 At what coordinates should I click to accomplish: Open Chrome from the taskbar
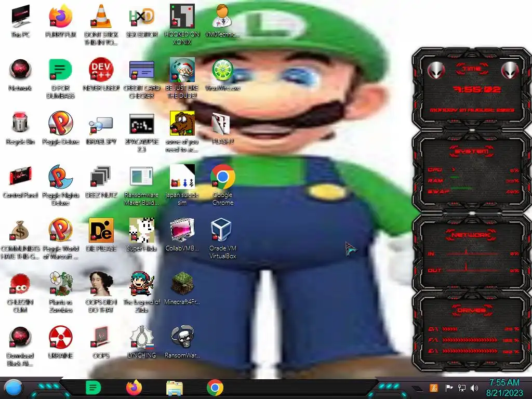215,388
